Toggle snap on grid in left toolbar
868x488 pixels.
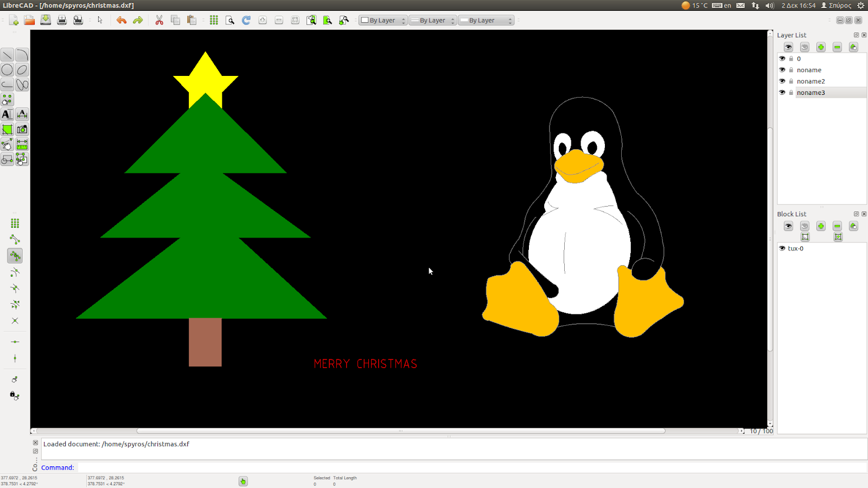[15, 223]
